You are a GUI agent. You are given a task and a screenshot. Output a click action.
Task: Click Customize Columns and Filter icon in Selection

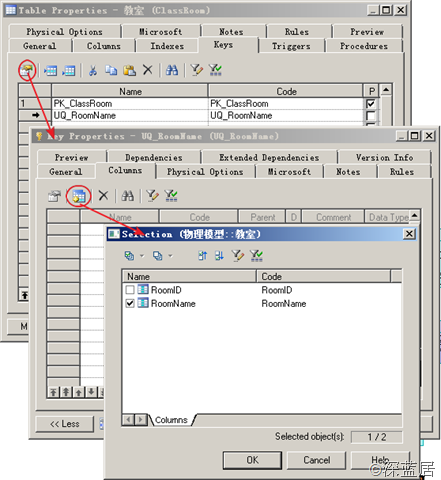coord(237,256)
